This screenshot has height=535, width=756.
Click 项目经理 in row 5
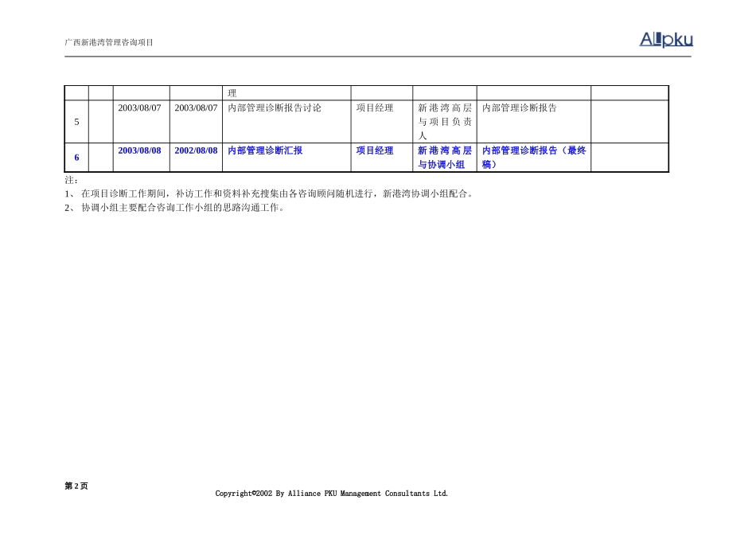tap(375, 108)
